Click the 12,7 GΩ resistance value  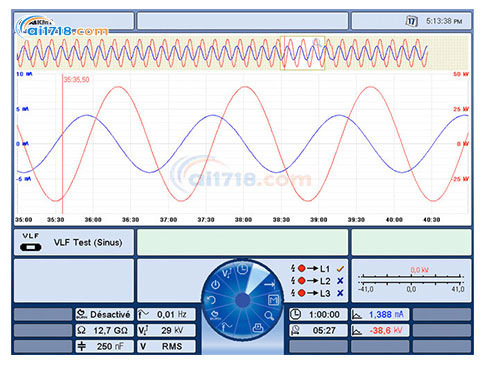click(110, 331)
